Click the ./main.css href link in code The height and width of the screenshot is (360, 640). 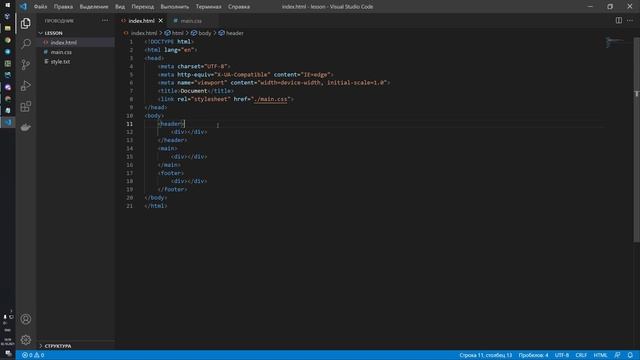(271, 99)
